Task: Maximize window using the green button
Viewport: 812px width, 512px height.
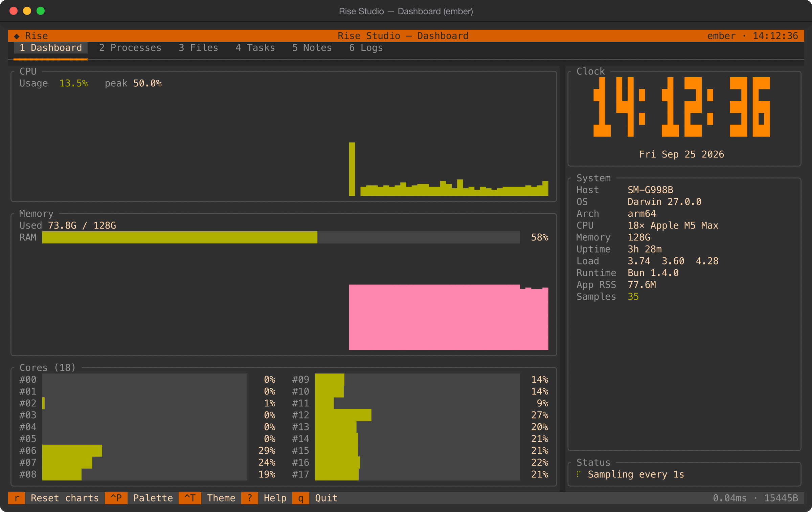Action: [x=41, y=11]
